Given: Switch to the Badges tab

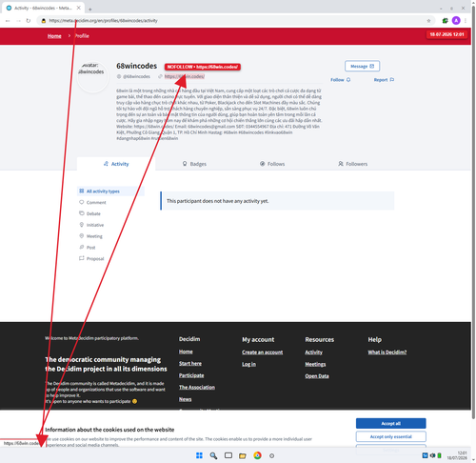Looking at the screenshot, I should point(194,164).
